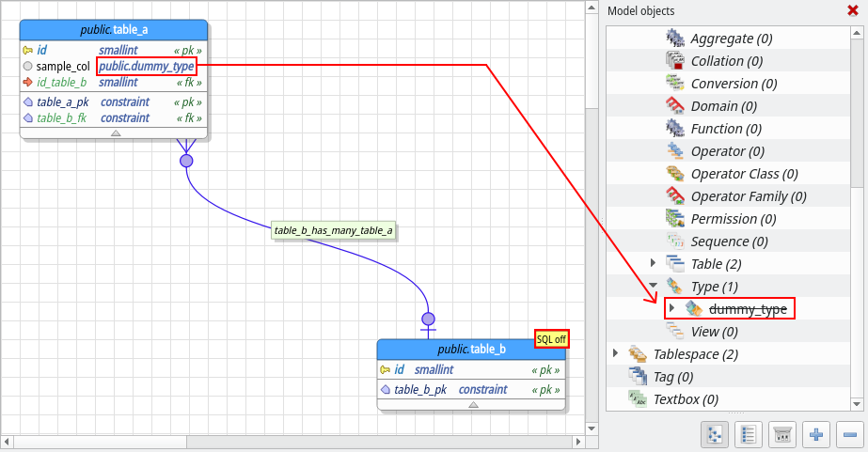Viewport: 868px width, 452px height.
Task: Collapse the Type (1) tree node
Action: 654,286
